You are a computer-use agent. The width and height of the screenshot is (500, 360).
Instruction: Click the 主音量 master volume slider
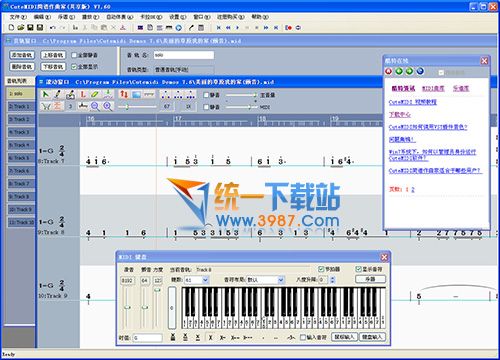(241, 95)
